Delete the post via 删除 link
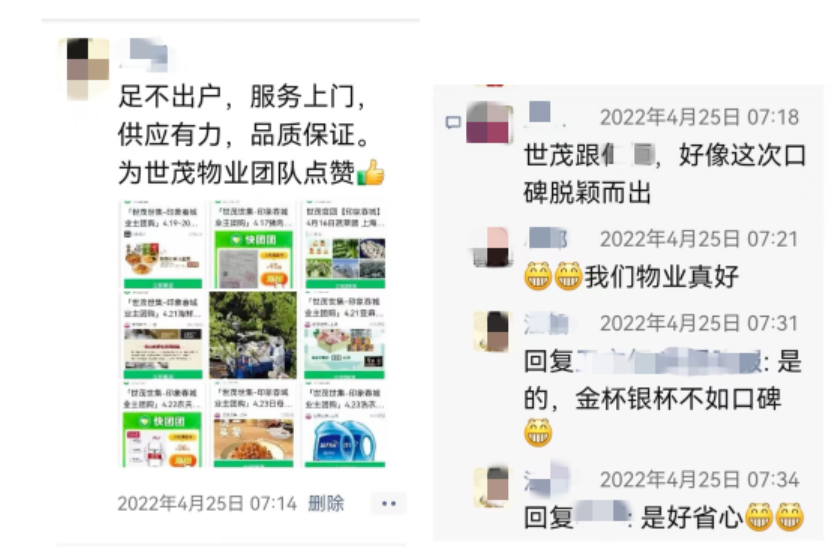This screenshot has height=547, width=838. click(x=326, y=503)
